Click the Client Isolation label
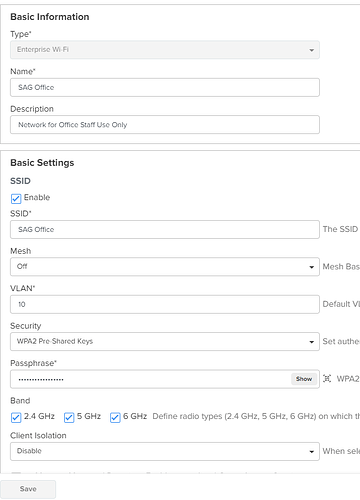Image resolution: width=360 pixels, height=500 pixels. coord(38,435)
